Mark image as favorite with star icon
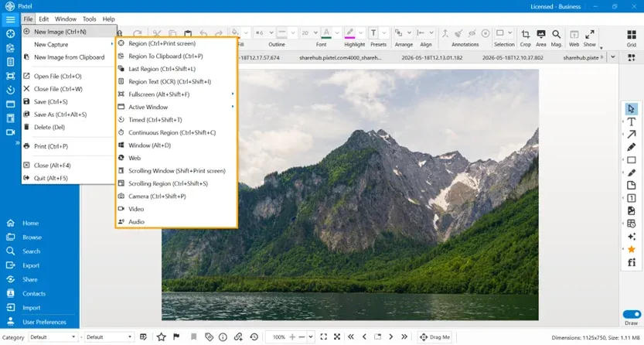This screenshot has width=644, height=345. 162,337
